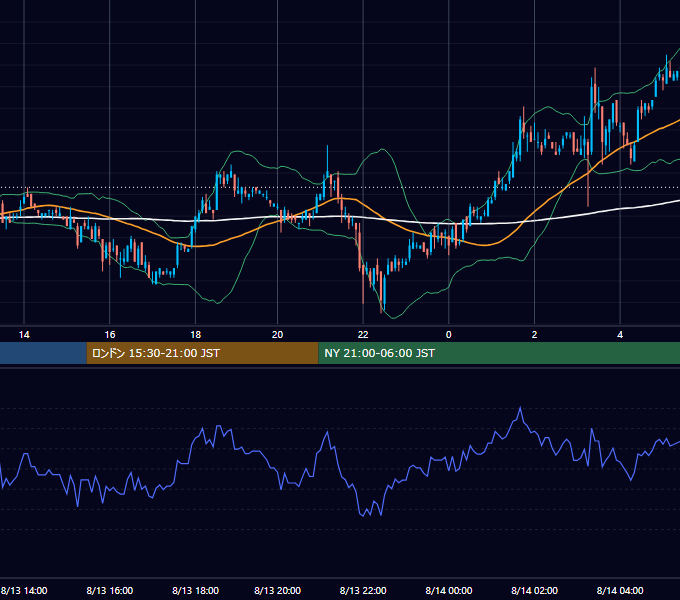Click the 8/13 20:00 time axis label
This screenshot has width=680, height=600.
coord(278,590)
